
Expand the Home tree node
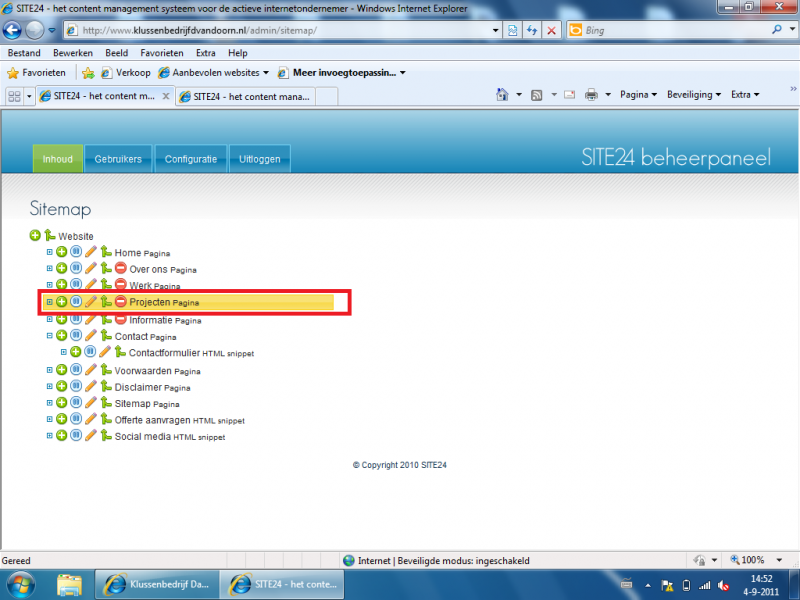pyautogui.click(x=50, y=253)
